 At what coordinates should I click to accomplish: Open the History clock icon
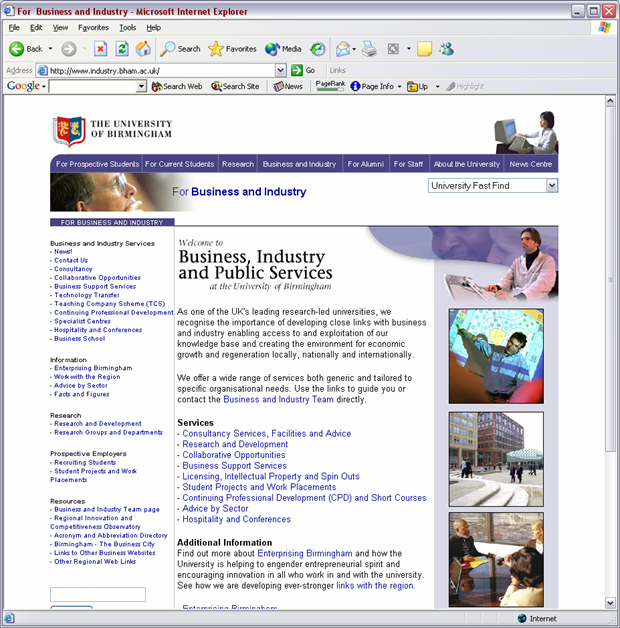[x=318, y=49]
